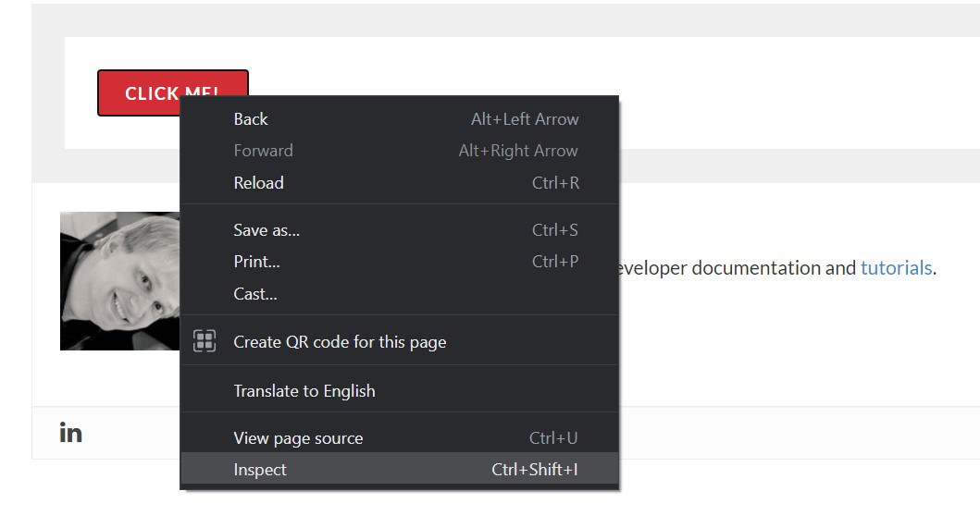The height and width of the screenshot is (528, 980).
Task: Choose Print... in the context menu
Action: coord(256,262)
